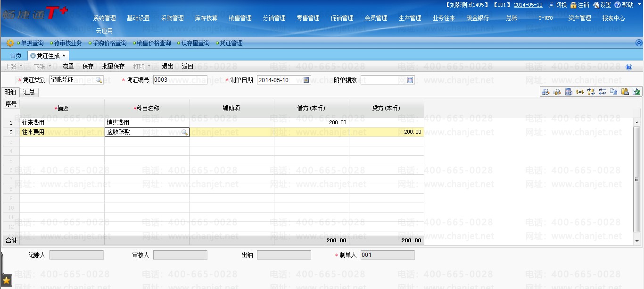
Task: Click the Excel export toolbar icon
Action: tap(636, 92)
